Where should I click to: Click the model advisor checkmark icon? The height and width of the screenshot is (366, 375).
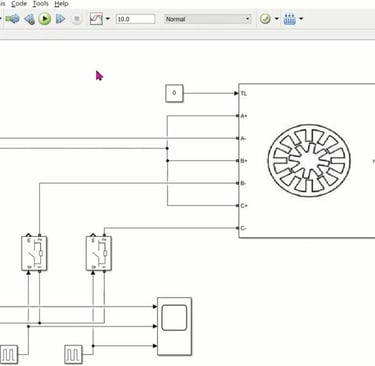(x=265, y=19)
